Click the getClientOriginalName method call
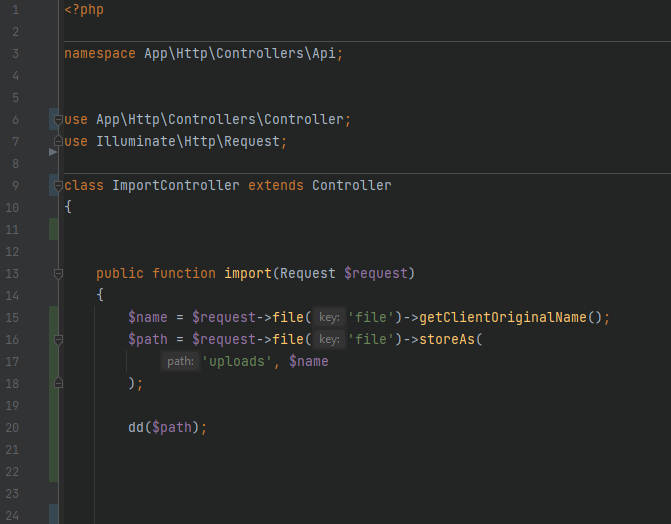This screenshot has height=524, width=671. coord(502,318)
